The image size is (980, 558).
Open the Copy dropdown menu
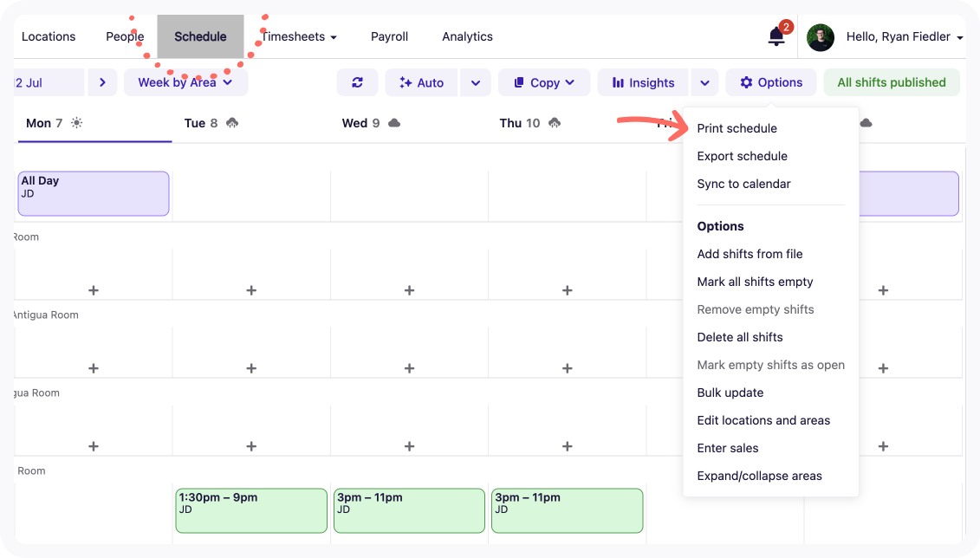click(x=544, y=82)
